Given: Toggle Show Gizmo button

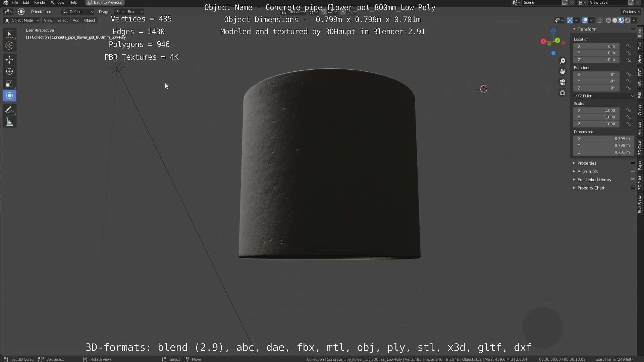Looking at the screenshot, I should coord(570,20).
